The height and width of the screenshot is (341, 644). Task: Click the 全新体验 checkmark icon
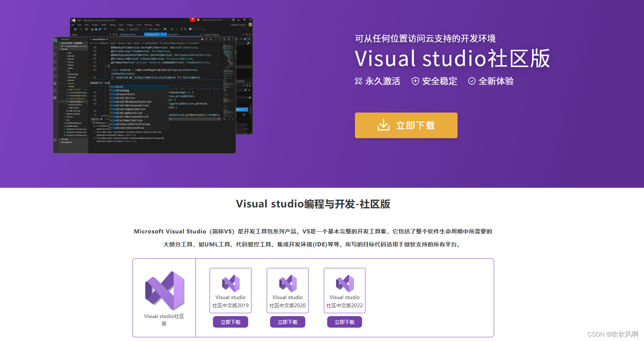(472, 81)
